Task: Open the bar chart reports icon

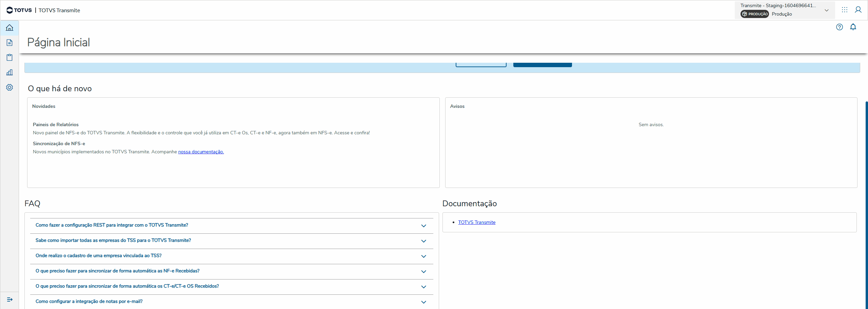Action: point(9,72)
